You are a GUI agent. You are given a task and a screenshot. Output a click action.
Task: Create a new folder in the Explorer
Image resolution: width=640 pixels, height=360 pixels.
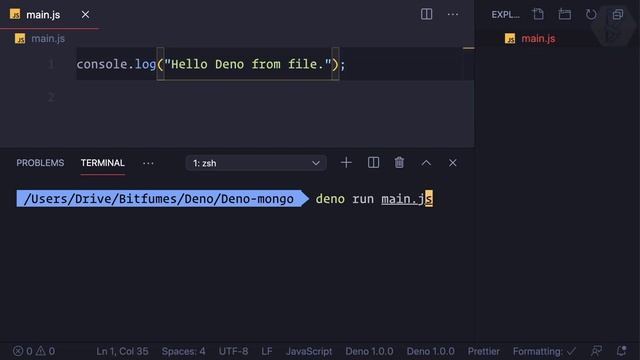coord(565,14)
